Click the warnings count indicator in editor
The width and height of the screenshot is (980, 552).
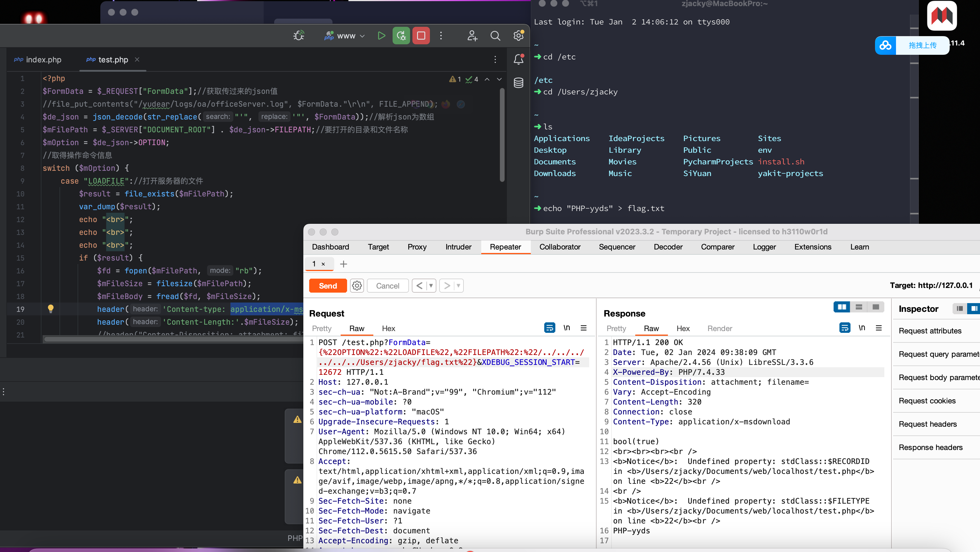[x=455, y=79]
